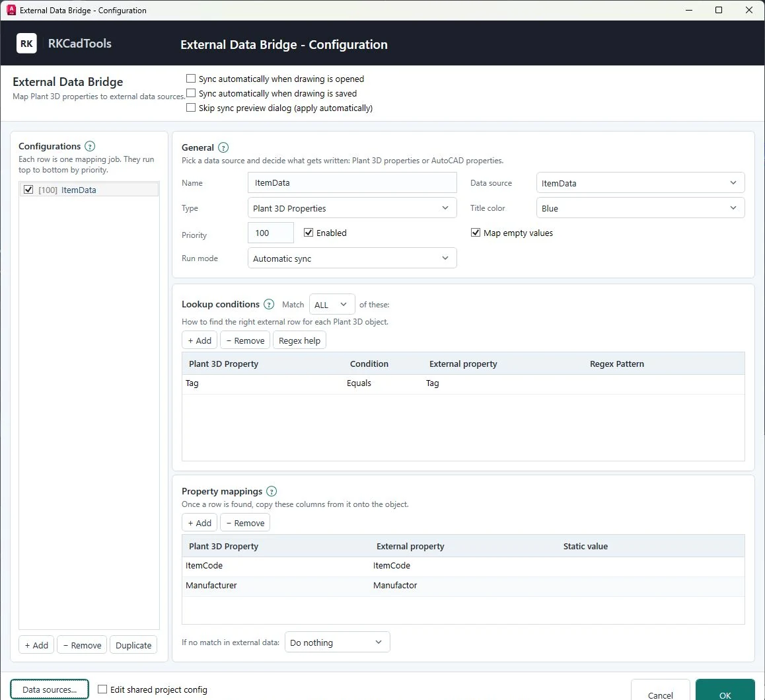Click the RK logo icon in header
The width and height of the screenshot is (765, 700).
(x=26, y=44)
